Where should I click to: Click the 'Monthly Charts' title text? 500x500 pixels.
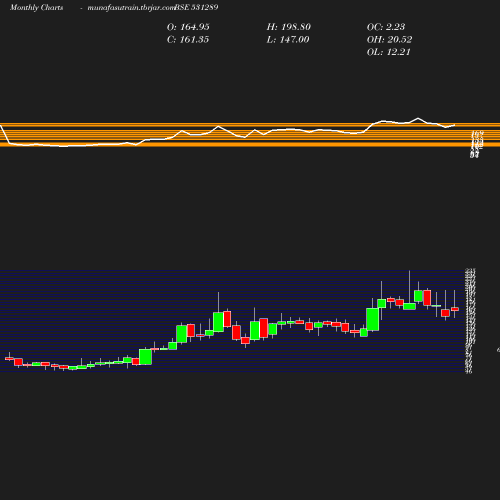pos(37,8)
